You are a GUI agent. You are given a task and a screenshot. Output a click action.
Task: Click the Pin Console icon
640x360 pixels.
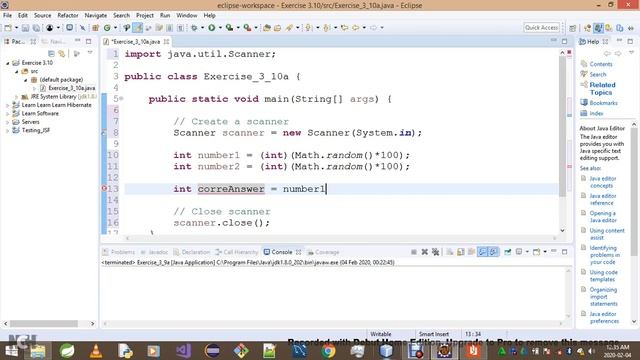coord(507,252)
